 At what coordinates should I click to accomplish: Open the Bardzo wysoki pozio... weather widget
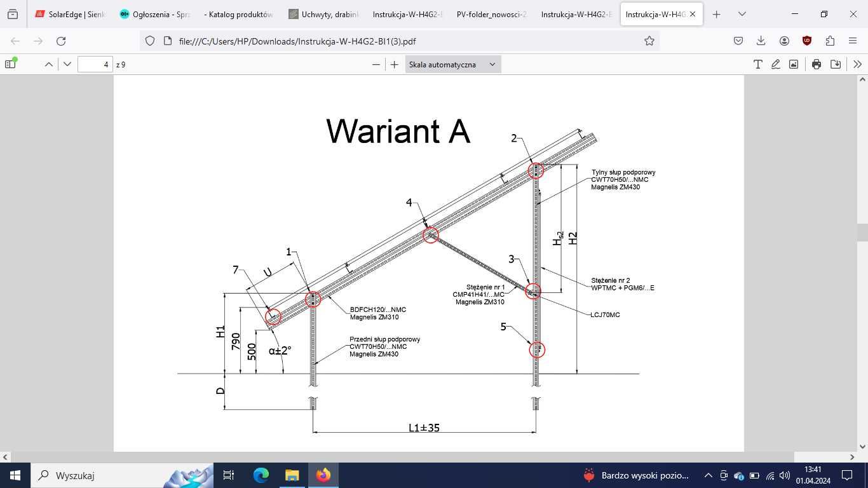click(x=636, y=475)
